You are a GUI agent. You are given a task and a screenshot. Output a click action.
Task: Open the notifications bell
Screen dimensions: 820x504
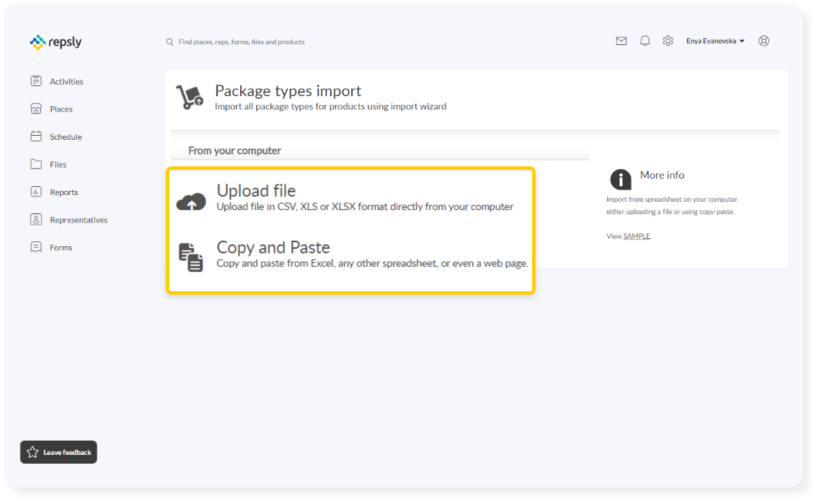click(x=645, y=41)
